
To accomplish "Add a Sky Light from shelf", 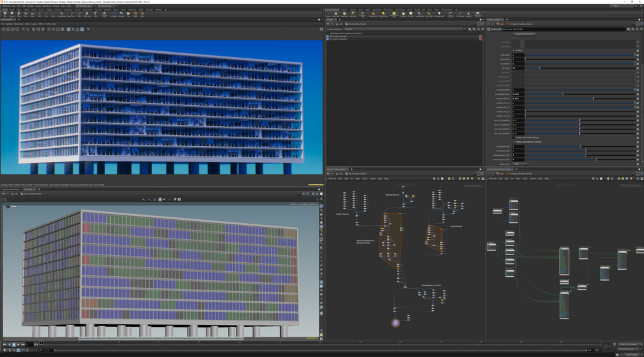I will click(x=403, y=14).
